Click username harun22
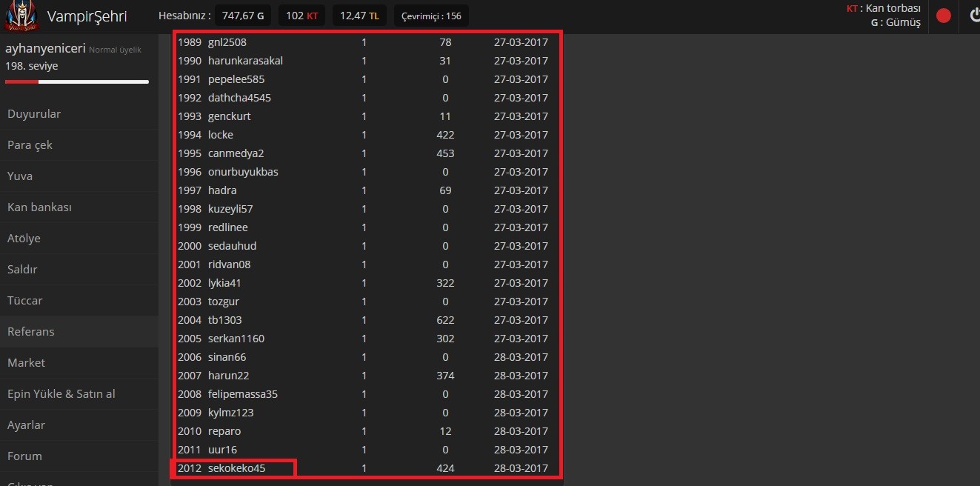Viewport: 980px width, 486px height. 229,376
